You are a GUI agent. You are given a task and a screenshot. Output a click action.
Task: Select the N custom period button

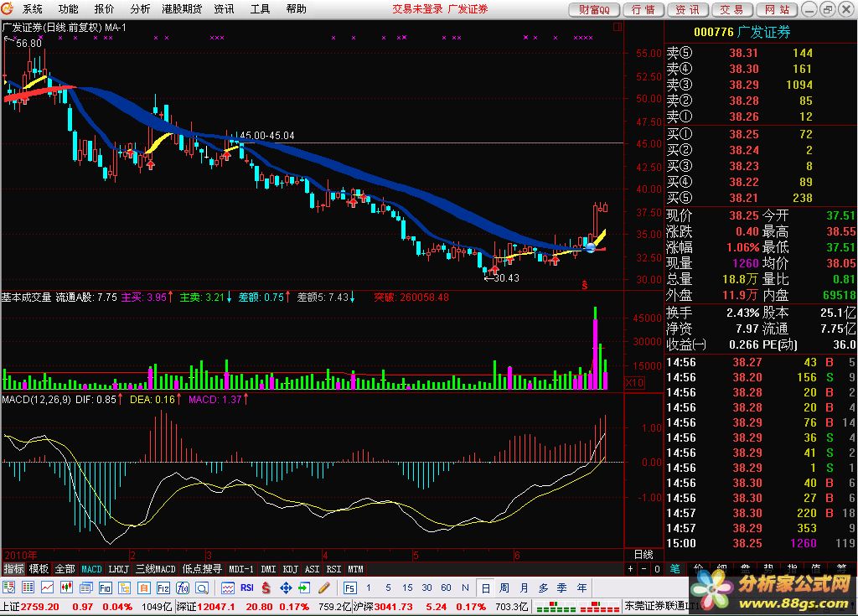(x=465, y=588)
